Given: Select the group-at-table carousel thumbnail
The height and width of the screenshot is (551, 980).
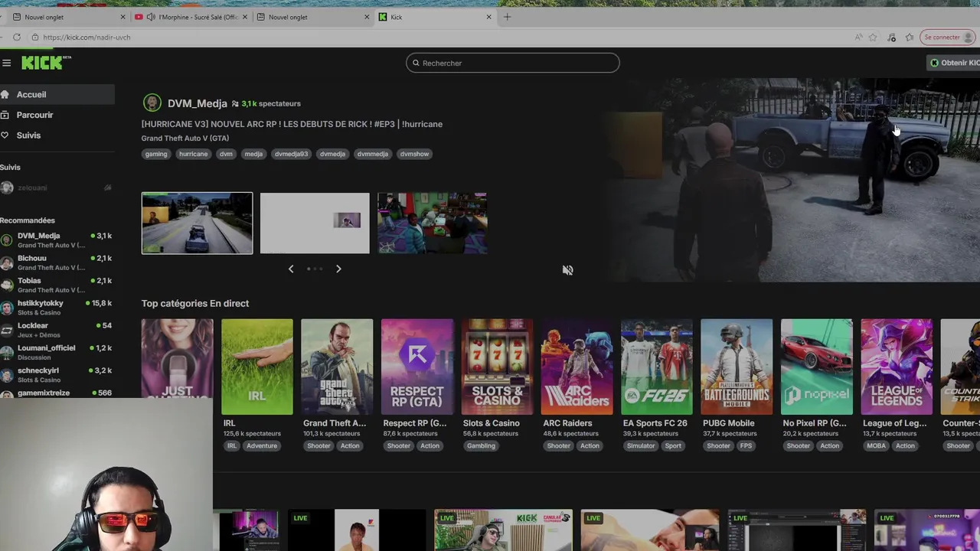Looking at the screenshot, I should point(433,223).
